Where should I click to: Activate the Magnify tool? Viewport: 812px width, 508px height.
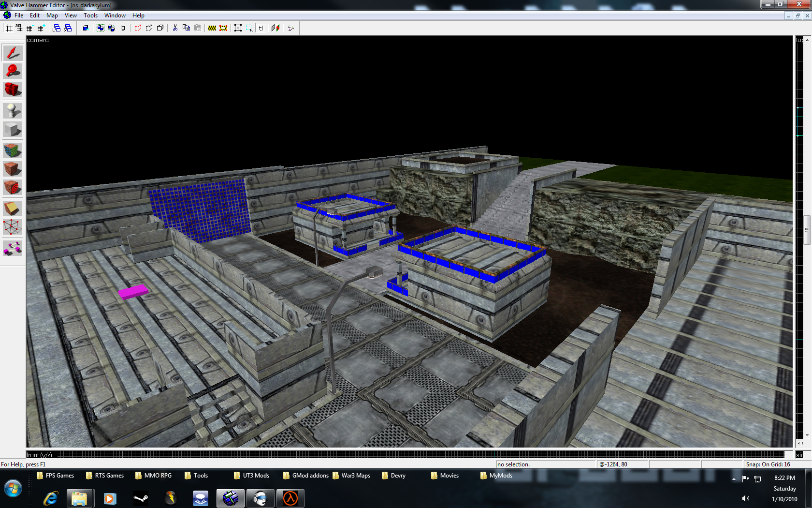tap(13, 71)
